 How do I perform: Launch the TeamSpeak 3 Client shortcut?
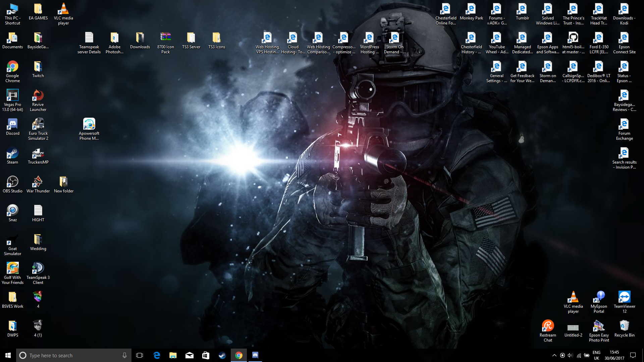[x=38, y=273]
